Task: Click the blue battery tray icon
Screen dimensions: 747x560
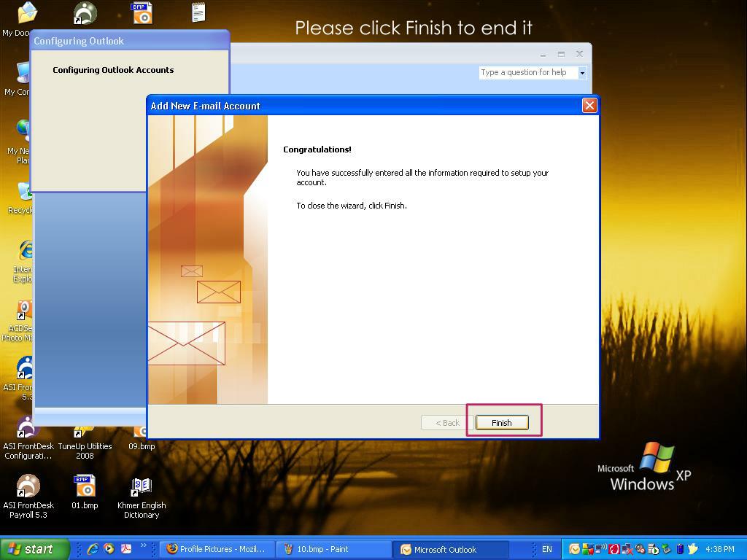Action: tap(680, 549)
